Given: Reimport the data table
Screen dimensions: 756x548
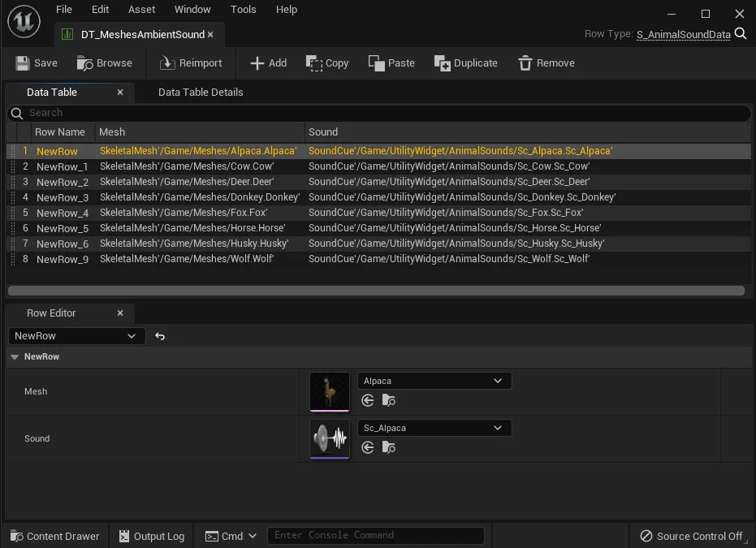Looking at the screenshot, I should (x=191, y=63).
